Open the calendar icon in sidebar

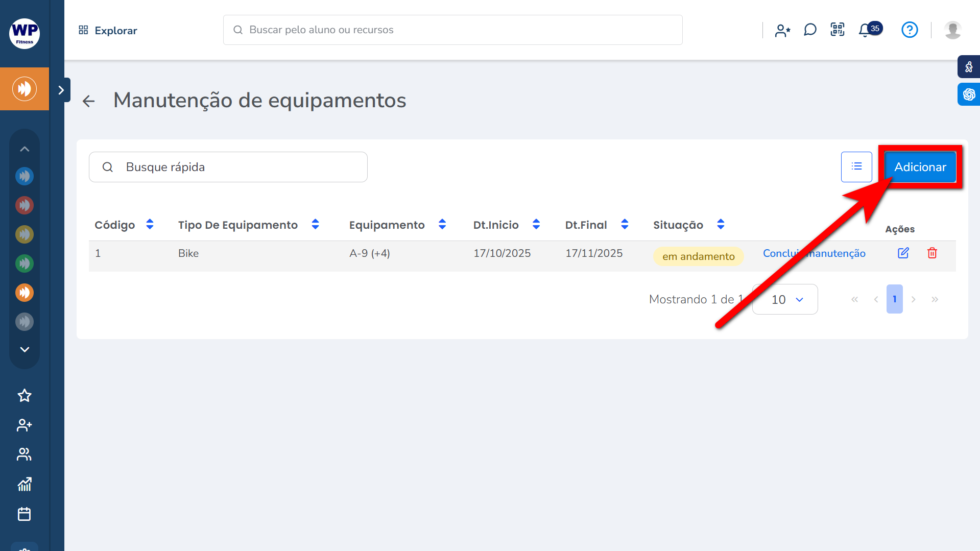(x=25, y=514)
